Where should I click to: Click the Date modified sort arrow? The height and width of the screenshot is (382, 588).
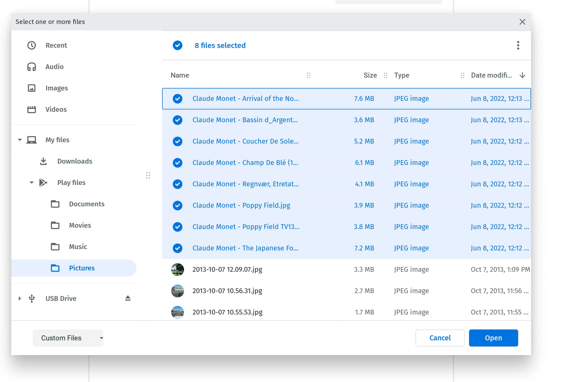coord(522,75)
